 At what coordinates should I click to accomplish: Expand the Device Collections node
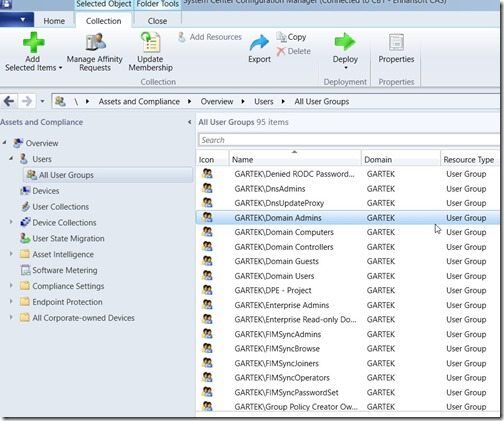point(11,222)
